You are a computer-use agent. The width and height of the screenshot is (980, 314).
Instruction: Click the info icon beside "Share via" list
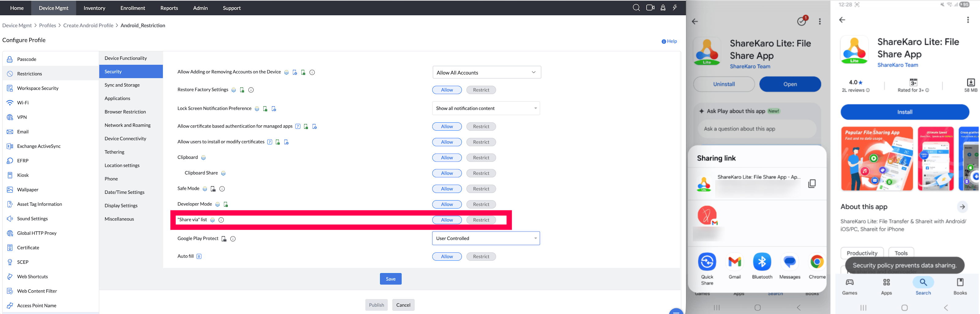coord(221,220)
